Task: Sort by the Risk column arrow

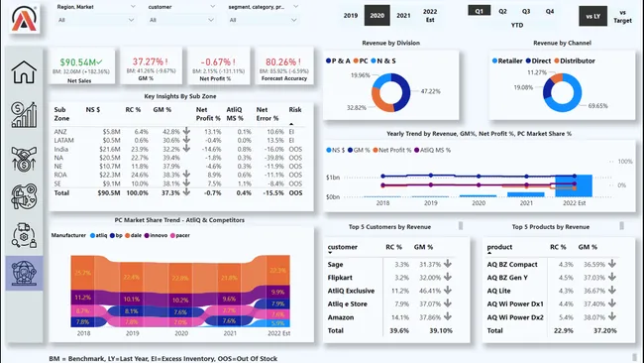Action: pyautogui.click(x=291, y=124)
